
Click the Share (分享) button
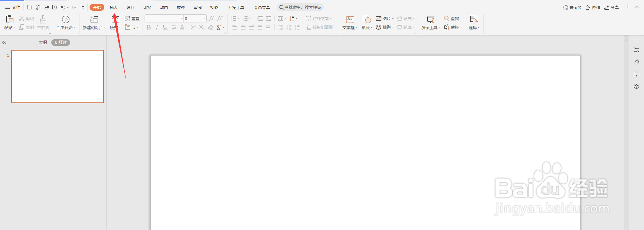click(611, 7)
